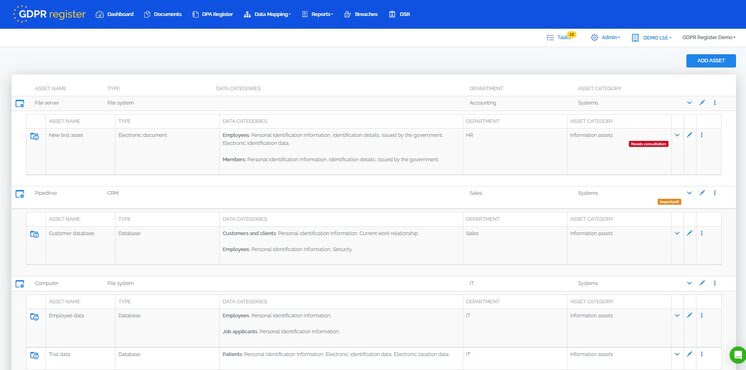Viewport: 746px width, 370px height.
Task: Click the Pipedrive system icon
Action: (20, 194)
